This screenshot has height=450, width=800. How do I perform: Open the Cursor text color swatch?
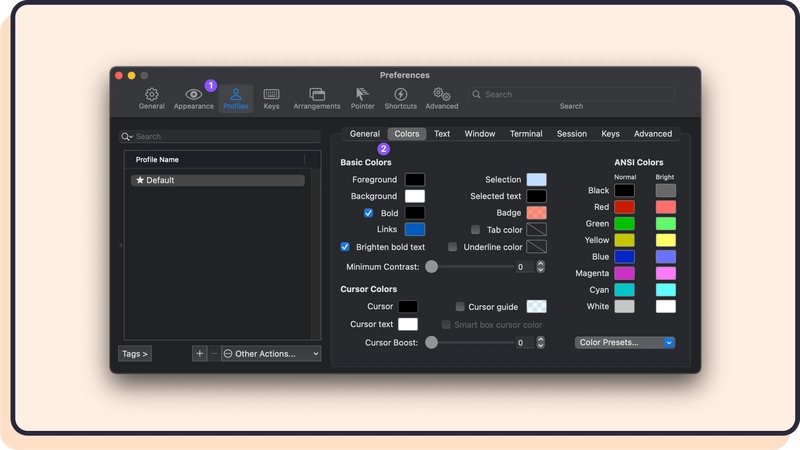pos(408,324)
